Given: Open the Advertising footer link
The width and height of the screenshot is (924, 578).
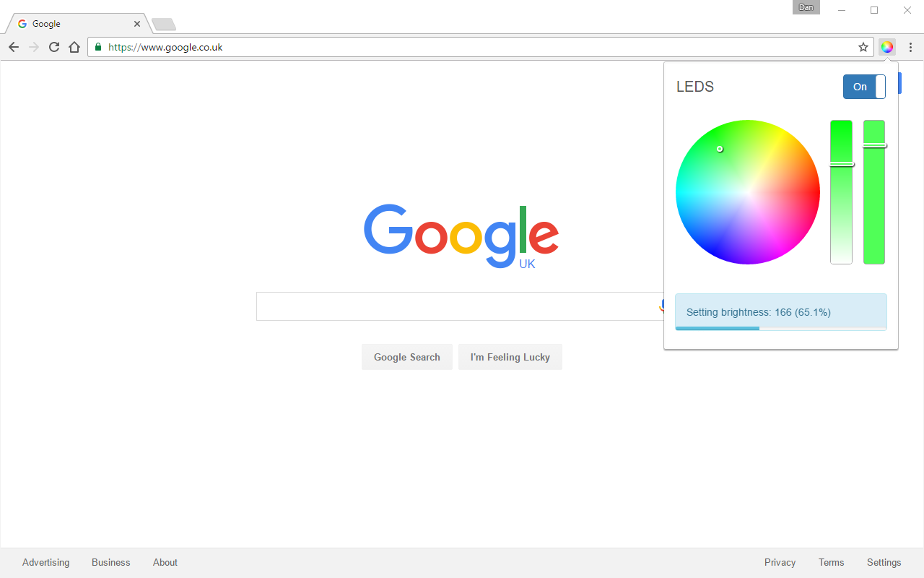Looking at the screenshot, I should tap(46, 562).
